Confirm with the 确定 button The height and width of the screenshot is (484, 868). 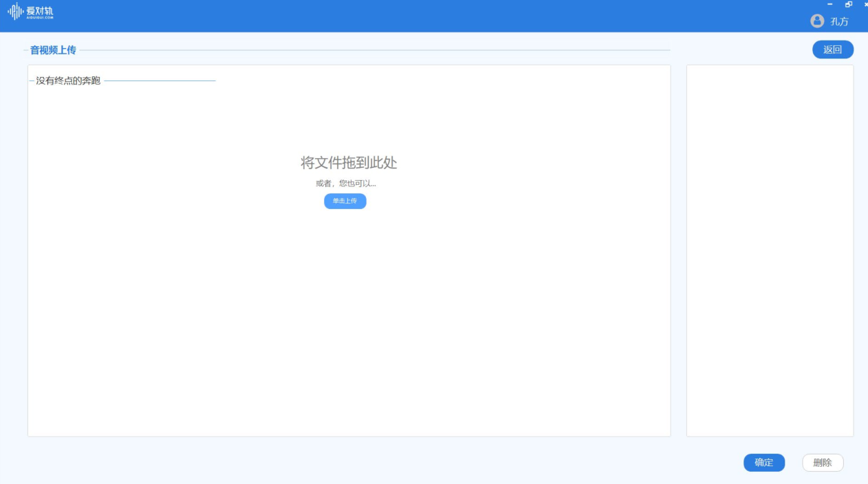point(763,463)
